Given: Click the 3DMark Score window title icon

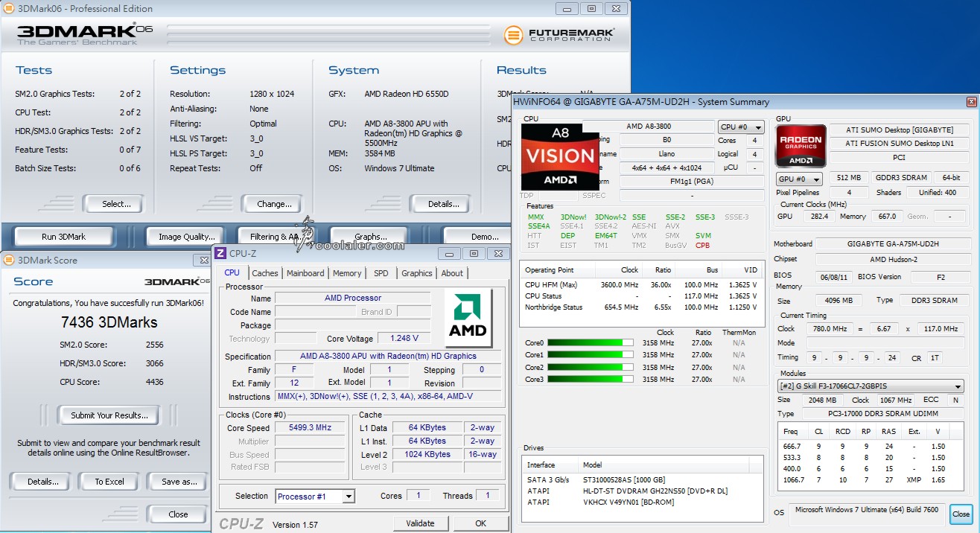Looking at the screenshot, I should pos(8,260).
